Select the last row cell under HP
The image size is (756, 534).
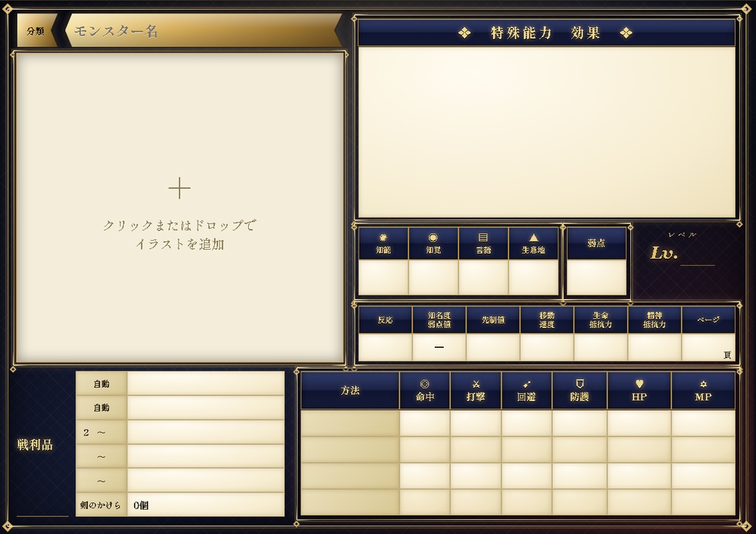click(639, 502)
